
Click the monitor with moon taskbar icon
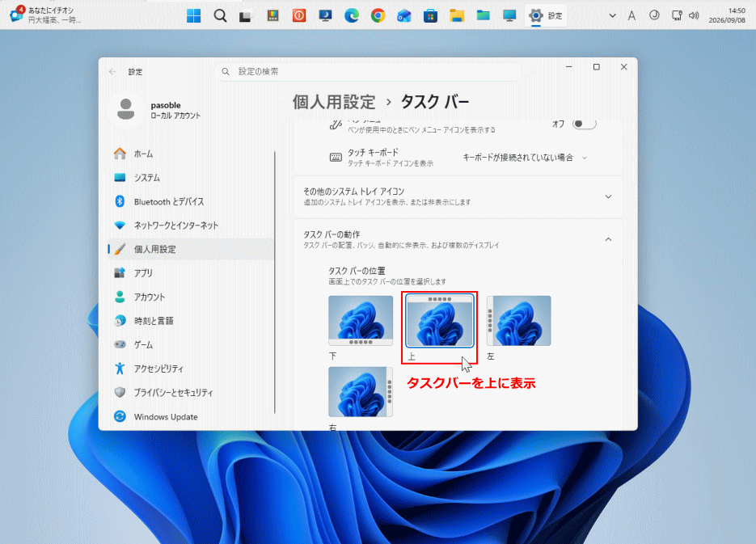pos(326,16)
